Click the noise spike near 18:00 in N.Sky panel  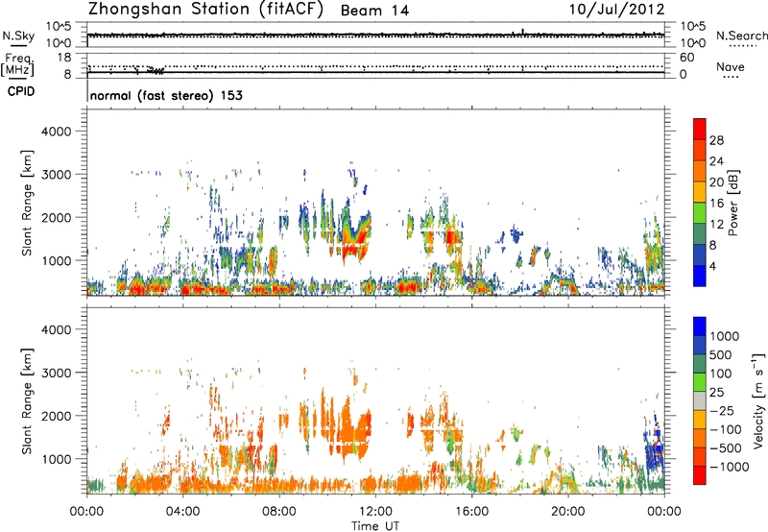pyautogui.click(x=523, y=32)
